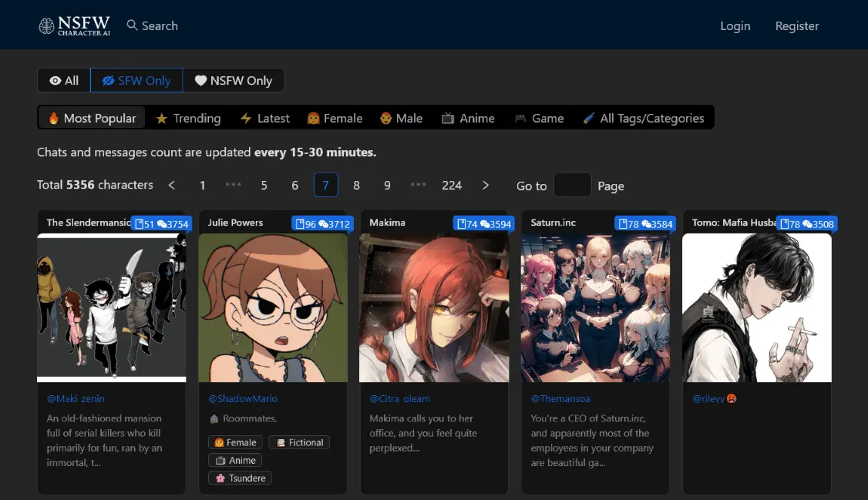Click the 3754 messages badge on Slendermansion
The width and height of the screenshot is (868, 500).
tap(173, 224)
